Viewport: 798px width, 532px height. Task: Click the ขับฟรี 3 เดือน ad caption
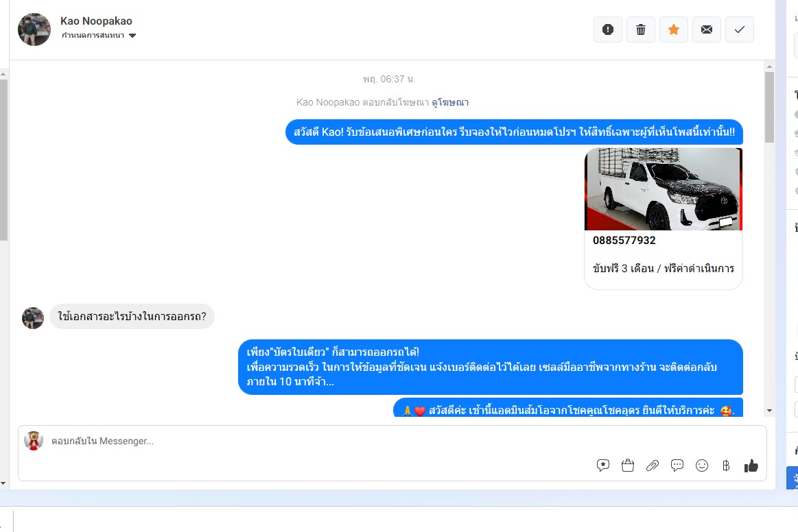coord(663,269)
